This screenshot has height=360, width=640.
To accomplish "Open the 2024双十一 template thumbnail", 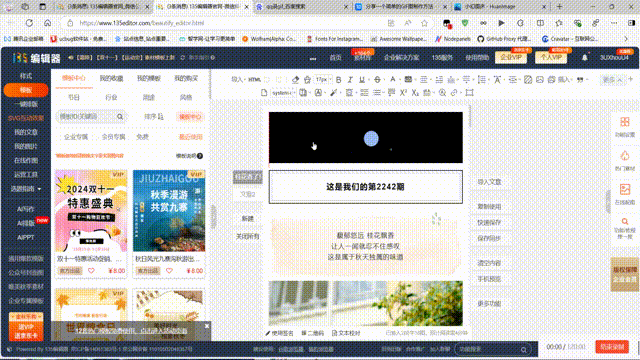I will [x=91, y=211].
